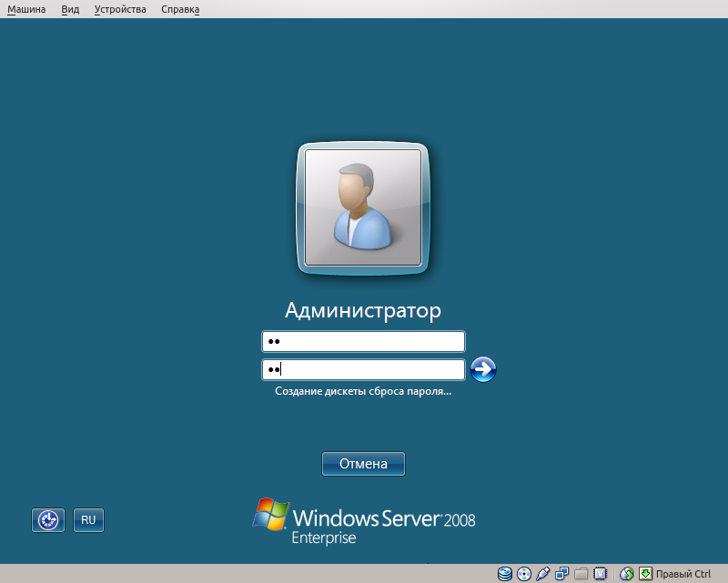The image size is (728, 583).
Task: Open the Справка menu
Action: click(x=179, y=8)
